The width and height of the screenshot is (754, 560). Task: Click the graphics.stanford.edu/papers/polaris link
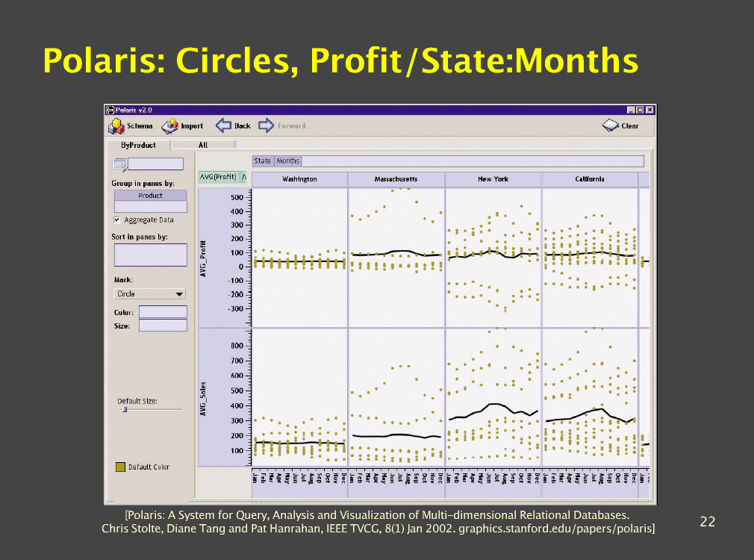click(x=556, y=529)
